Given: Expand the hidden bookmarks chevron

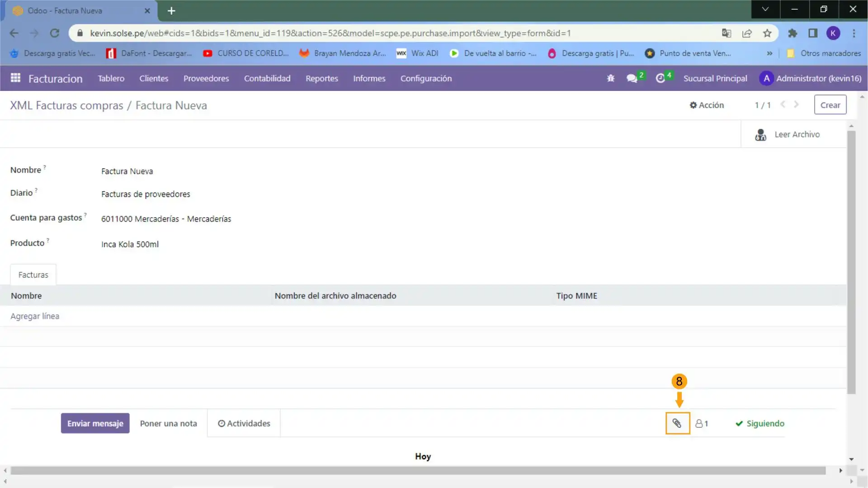Looking at the screenshot, I should pos(769,53).
